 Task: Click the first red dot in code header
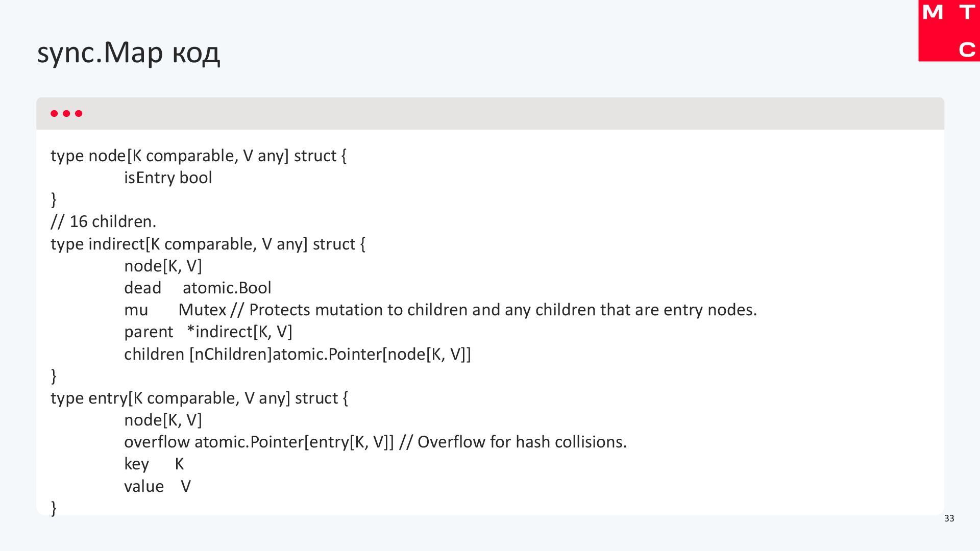coord(54,113)
